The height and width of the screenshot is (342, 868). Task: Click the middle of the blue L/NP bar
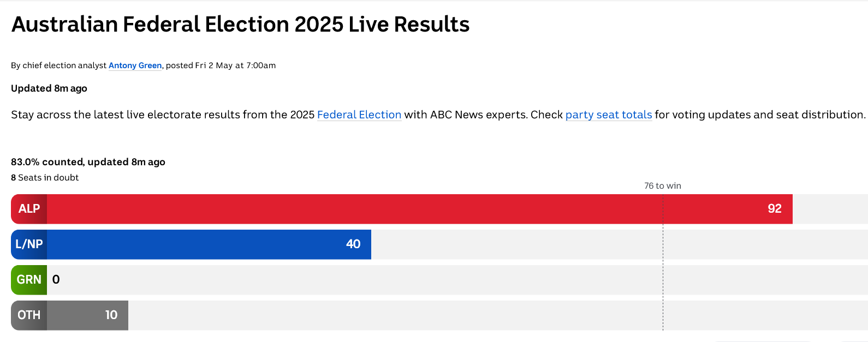(x=209, y=244)
